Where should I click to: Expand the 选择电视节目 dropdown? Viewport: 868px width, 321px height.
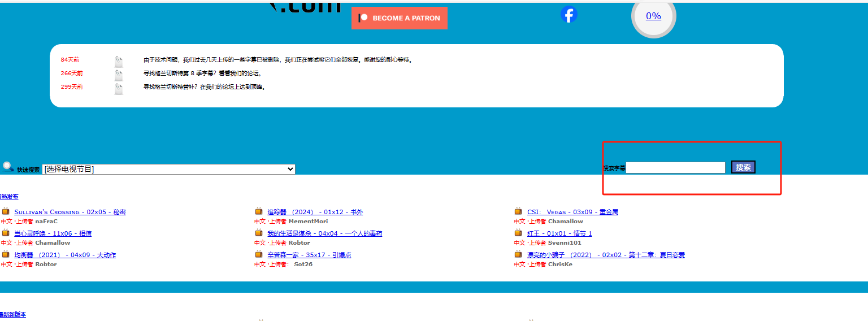click(168, 169)
